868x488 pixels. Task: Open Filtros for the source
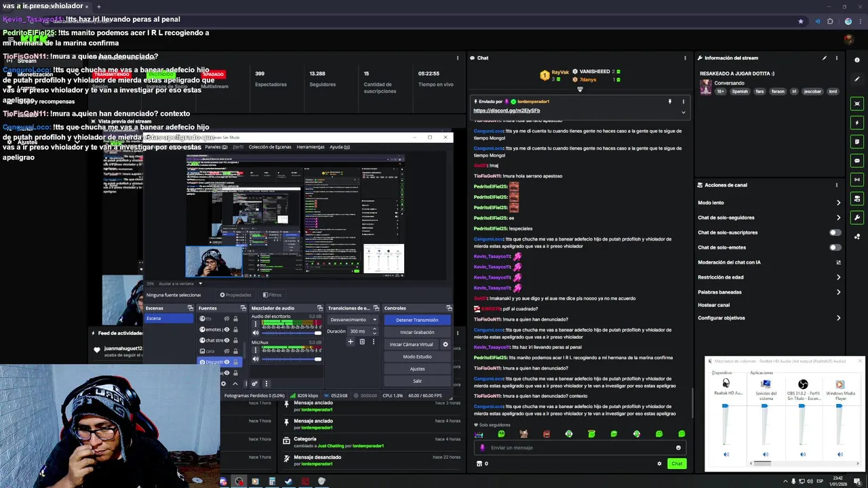tap(272, 295)
